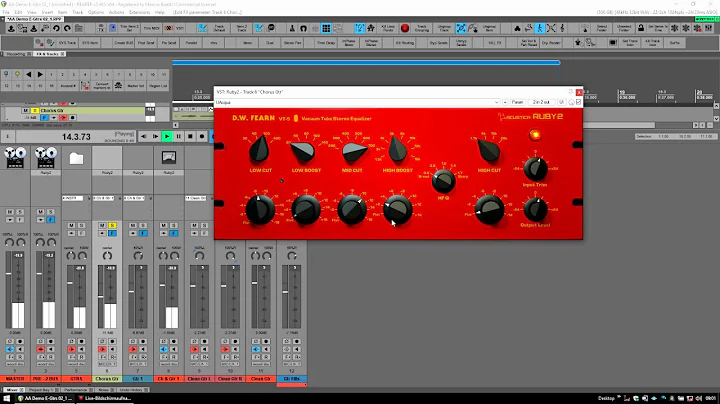Click the Track Grouping toolbar button
720x404 pixels.
pyautogui.click(x=422, y=28)
